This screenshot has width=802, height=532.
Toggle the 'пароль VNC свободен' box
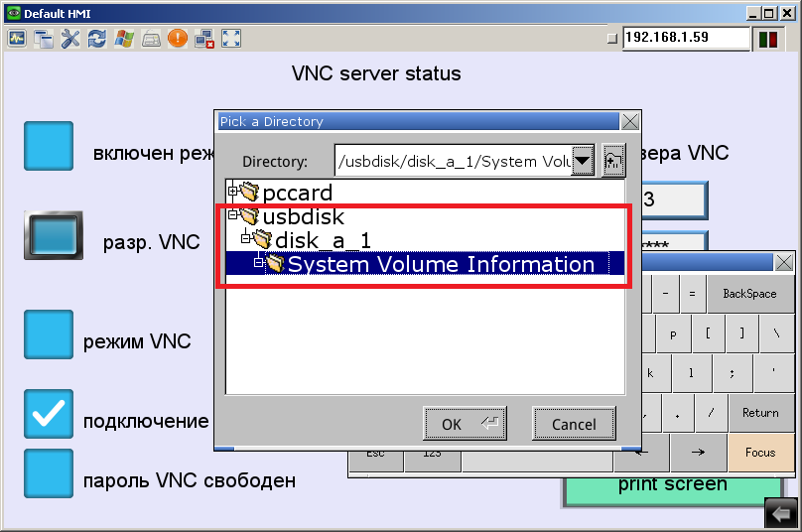point(49,473)
